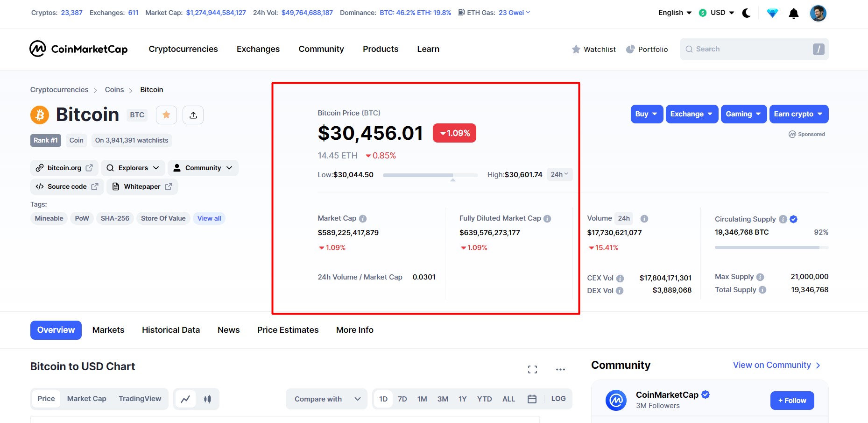Click Max Supply info icon
The width and height of the screenshot is (868, 423).
pyautogui.click(x=760, y=277)
